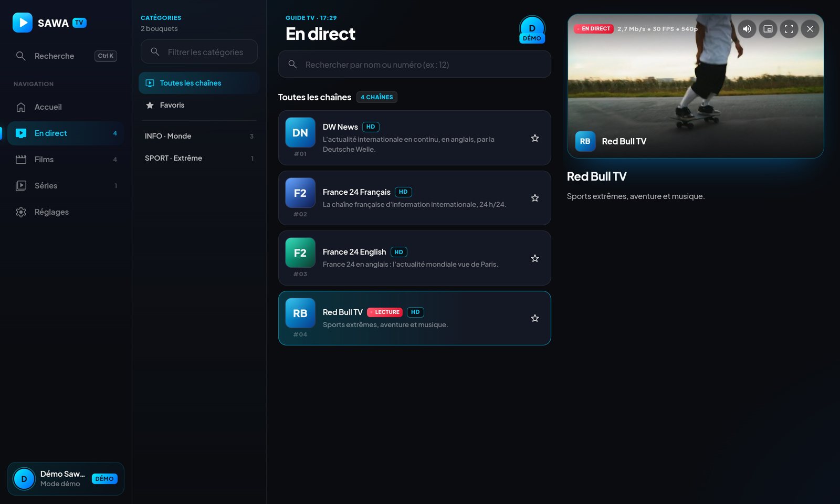This screenshot has width=840, height=504.
Task: Go to Accueil page
Action: click(x=66, y=107)
